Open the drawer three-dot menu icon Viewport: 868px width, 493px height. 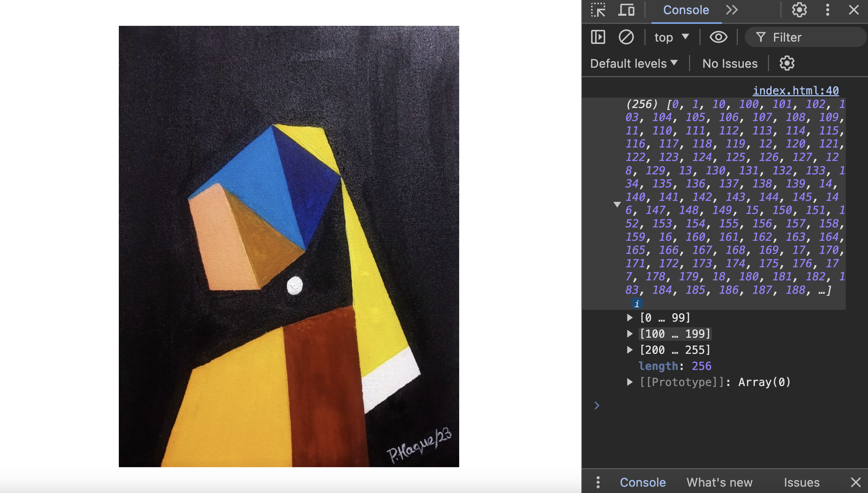click(x=598, y=482)
